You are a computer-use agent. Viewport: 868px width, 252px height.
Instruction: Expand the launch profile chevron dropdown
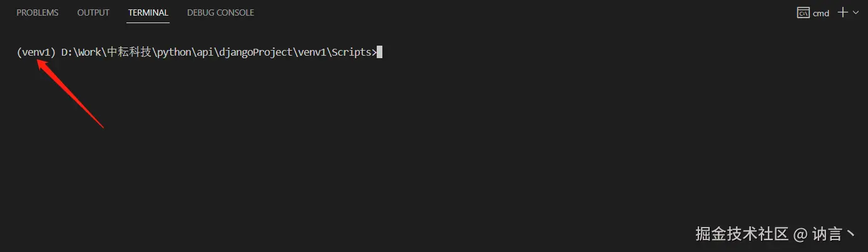point(856,13)
